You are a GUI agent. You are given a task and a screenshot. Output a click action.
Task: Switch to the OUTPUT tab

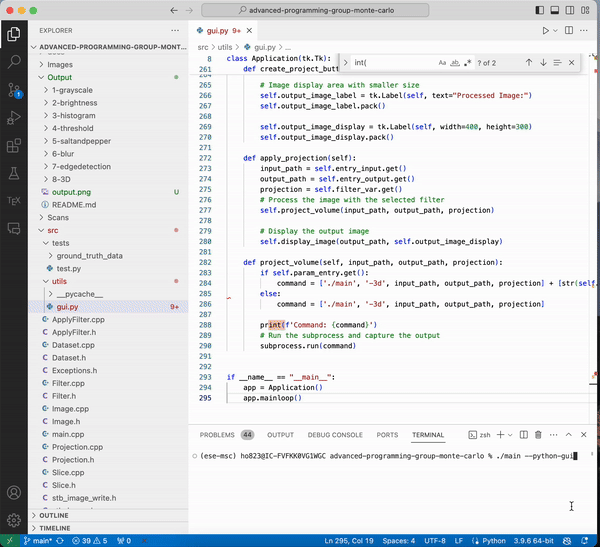[280, 435]
